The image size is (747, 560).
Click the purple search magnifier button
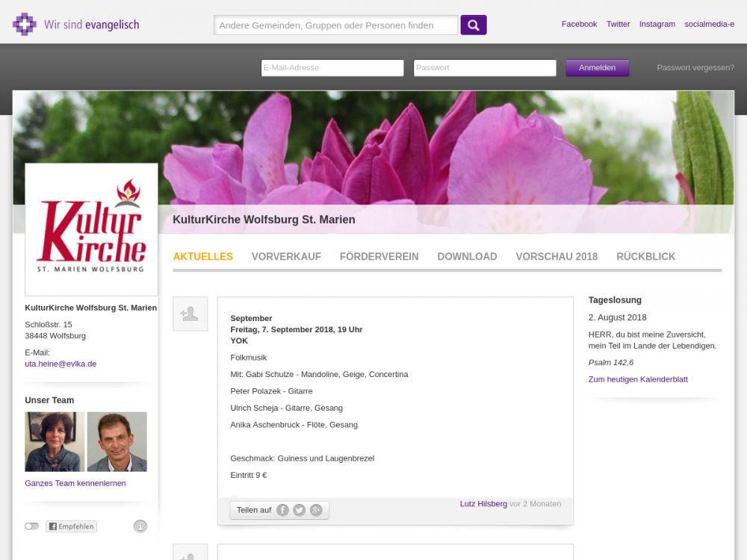(474, 25)
